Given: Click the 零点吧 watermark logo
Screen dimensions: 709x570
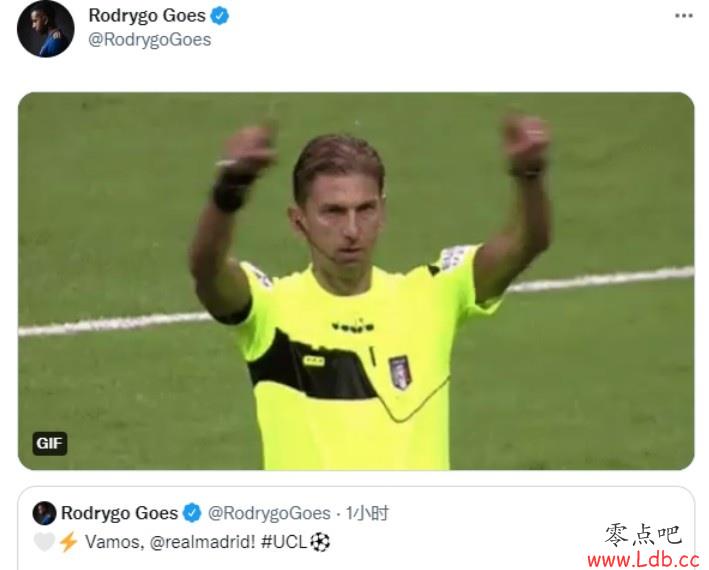Looking at the screenshot, I should pyautogui.click(x=643, y=535).
